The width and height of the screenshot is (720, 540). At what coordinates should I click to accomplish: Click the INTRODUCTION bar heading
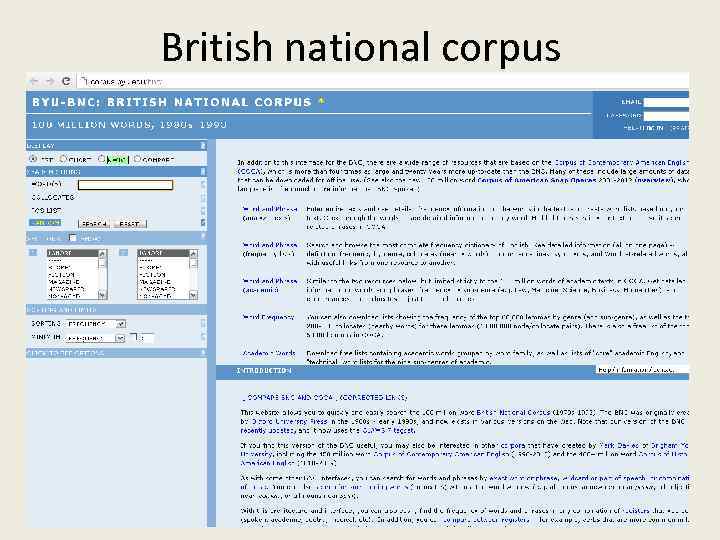(x=264, y=371)
